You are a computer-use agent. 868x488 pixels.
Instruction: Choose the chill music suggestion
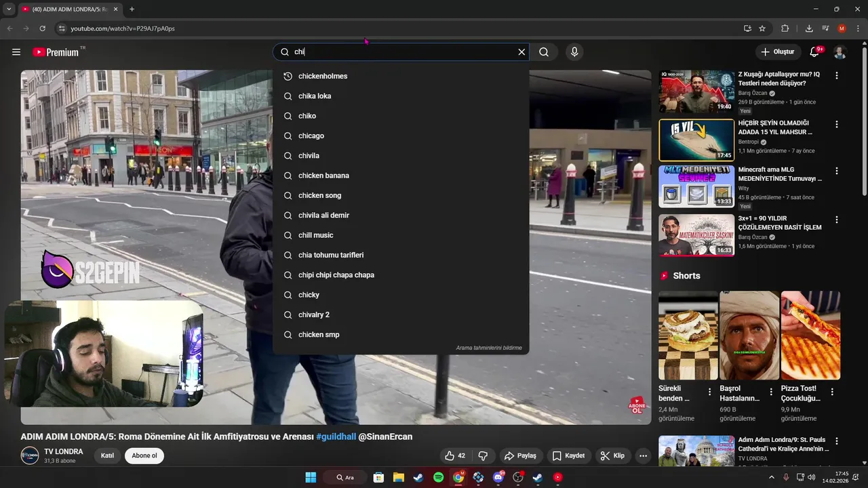coord(401,235)
